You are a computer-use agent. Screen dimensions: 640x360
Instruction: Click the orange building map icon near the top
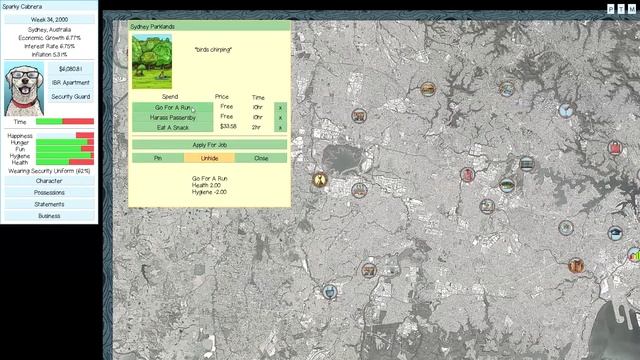coord(428,89)
